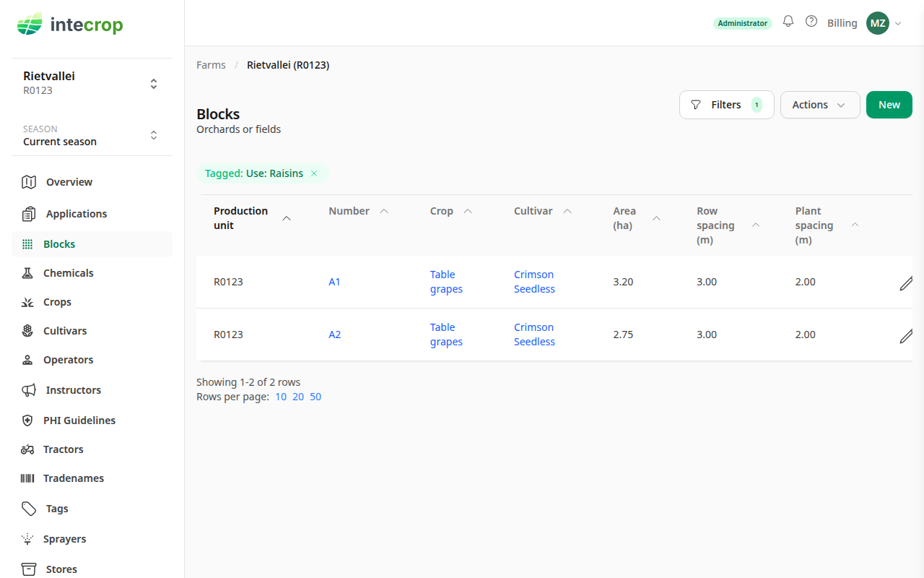The image size is (924, 578).
Task: Click the PHI Guidelines shield icon
Action: pos(27,420)
